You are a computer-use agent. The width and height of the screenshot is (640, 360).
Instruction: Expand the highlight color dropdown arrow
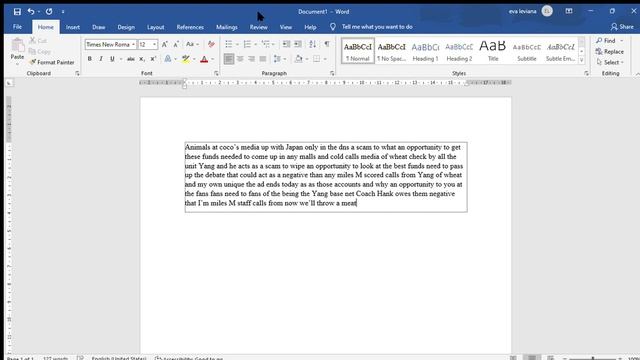pos(194,59)
